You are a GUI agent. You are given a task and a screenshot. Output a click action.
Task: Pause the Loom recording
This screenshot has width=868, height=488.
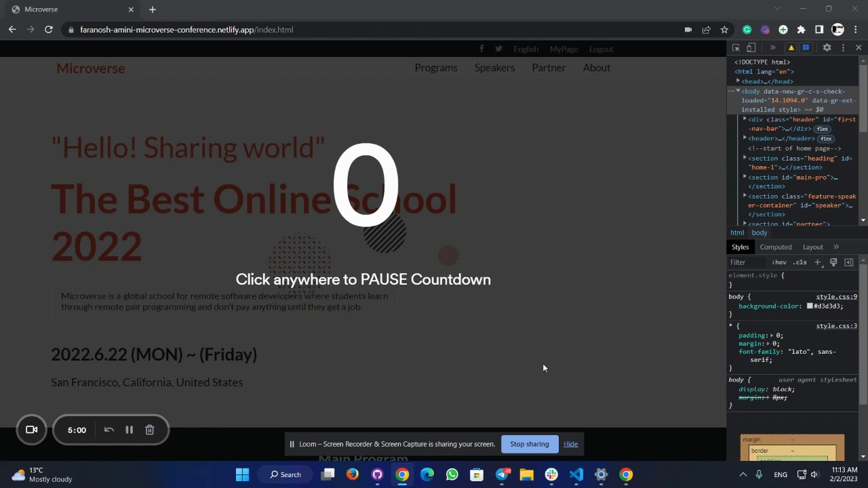point(129,430)
